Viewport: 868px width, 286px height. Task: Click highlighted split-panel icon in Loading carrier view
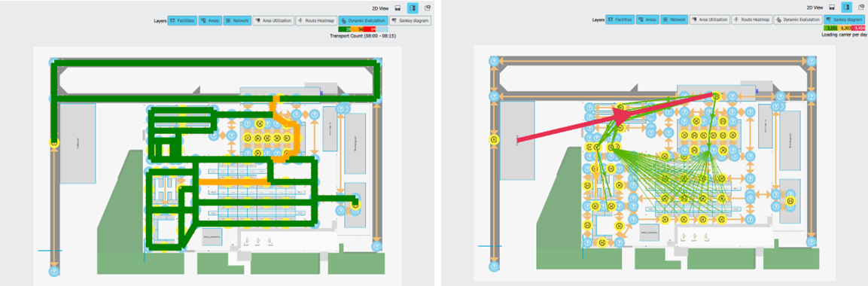point(846,8)
